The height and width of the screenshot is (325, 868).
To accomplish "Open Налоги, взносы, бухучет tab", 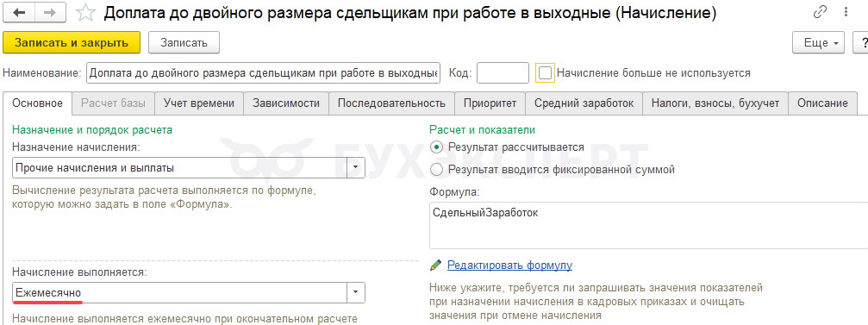I will click(715, 103).
